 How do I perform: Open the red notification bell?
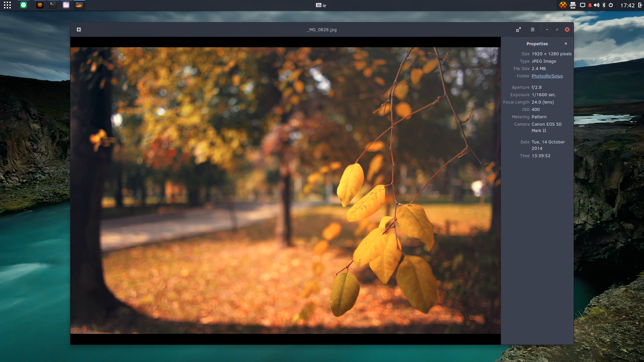590,5
